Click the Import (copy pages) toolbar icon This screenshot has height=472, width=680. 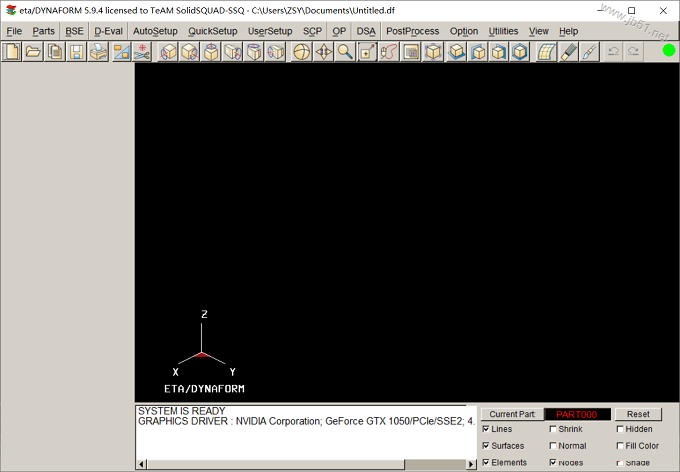coord(55,52)
